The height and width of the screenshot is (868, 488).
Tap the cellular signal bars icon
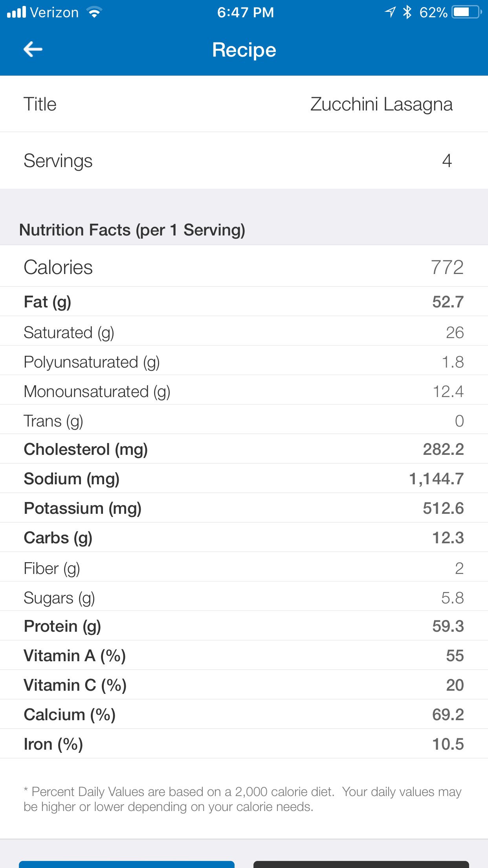click(17, 12)
